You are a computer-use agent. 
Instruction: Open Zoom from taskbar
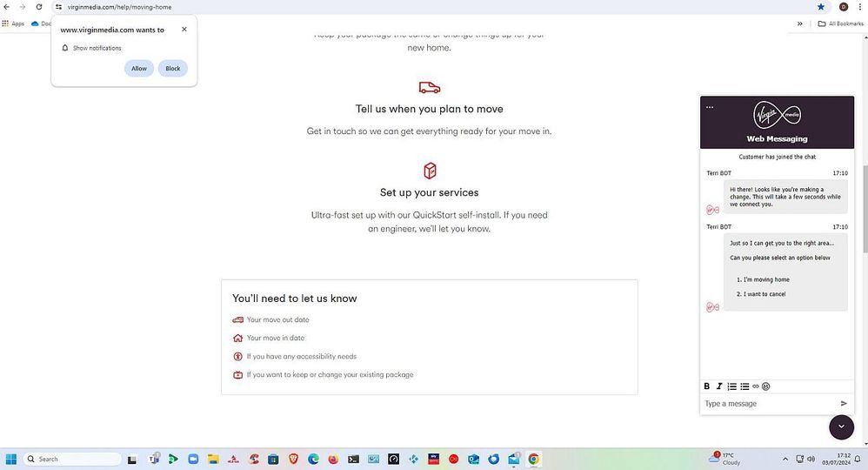(193, 459)
